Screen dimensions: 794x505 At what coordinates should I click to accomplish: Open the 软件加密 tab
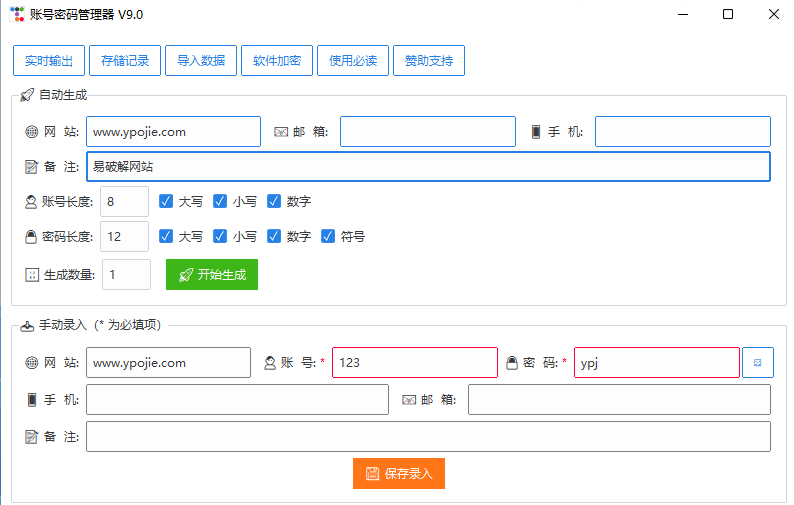[277, 61]
